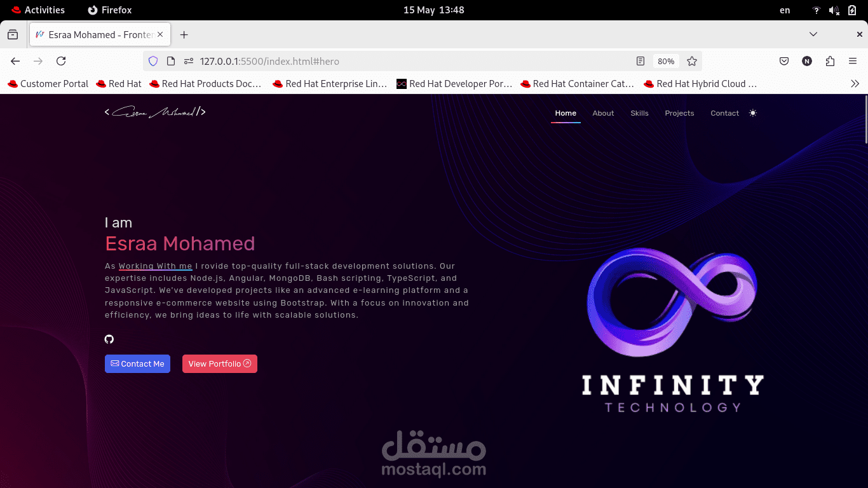Select the Skills navigation item
The image size is (868, 488).
[639, 113]
